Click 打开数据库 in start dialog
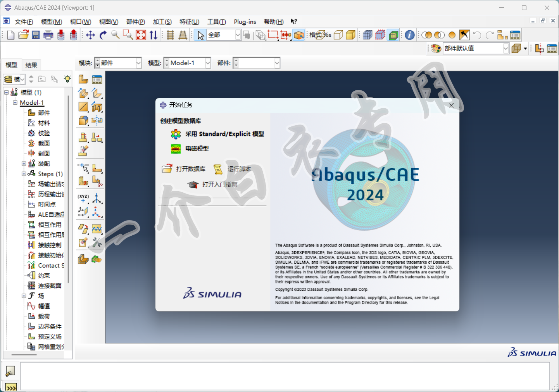559x392 pixels. tap(190, 169)
